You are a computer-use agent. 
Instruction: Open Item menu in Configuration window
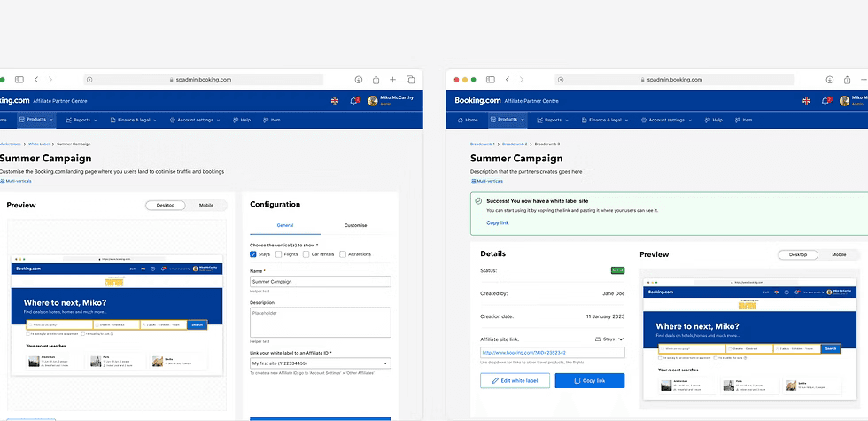pos(271,120)
